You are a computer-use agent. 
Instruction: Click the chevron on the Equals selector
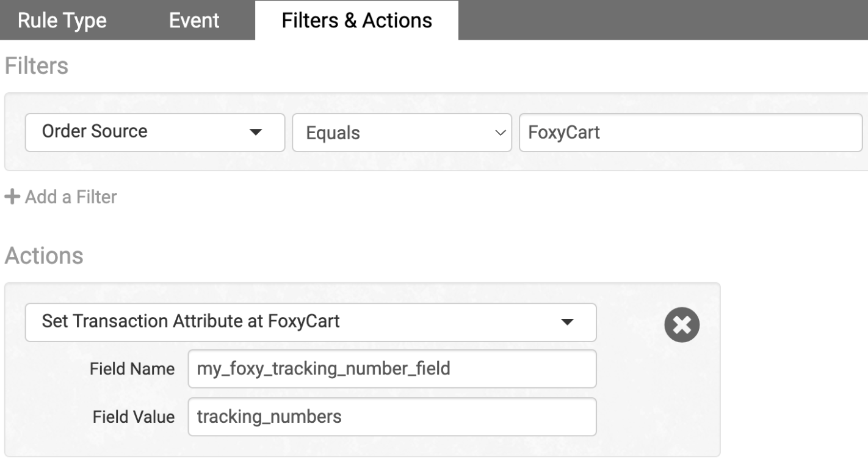pyautogui.click(x=500, y=133)
